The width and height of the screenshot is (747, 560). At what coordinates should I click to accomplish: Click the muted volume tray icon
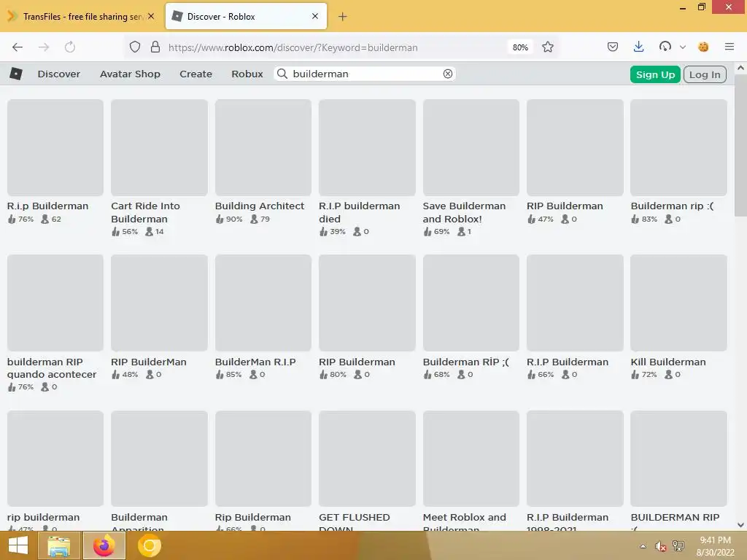tap(660, 546)
